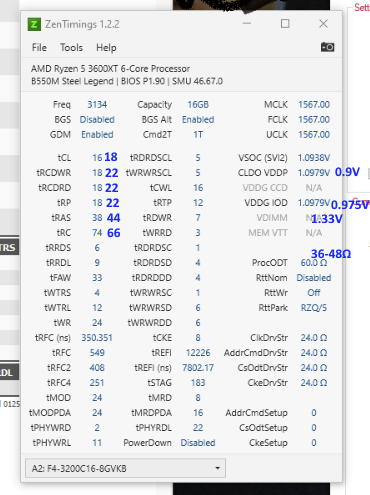Click the tCKE value 8
Screen dimensions: 370x495
pyautogui.click(x=198, y=338)
